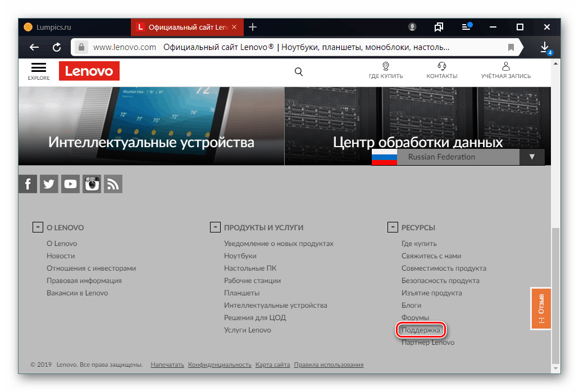Screen dimensions: 579x392
Task: Click the page scrollbar down arrow
Action: tap(555, 368)
